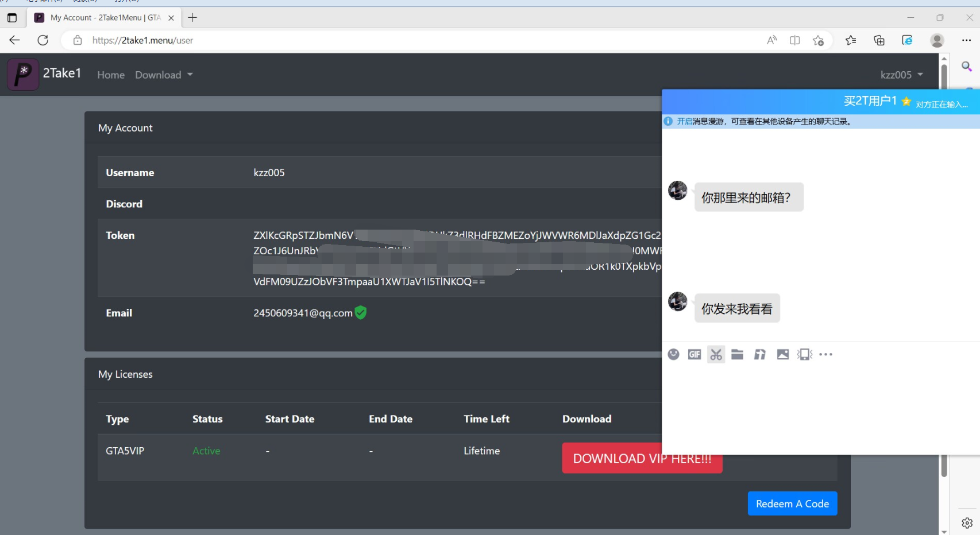Image resolution: width=980 pixels, height=535 pixels.
Task: Open read aloud icon in address bar
Action: [771, 40]
